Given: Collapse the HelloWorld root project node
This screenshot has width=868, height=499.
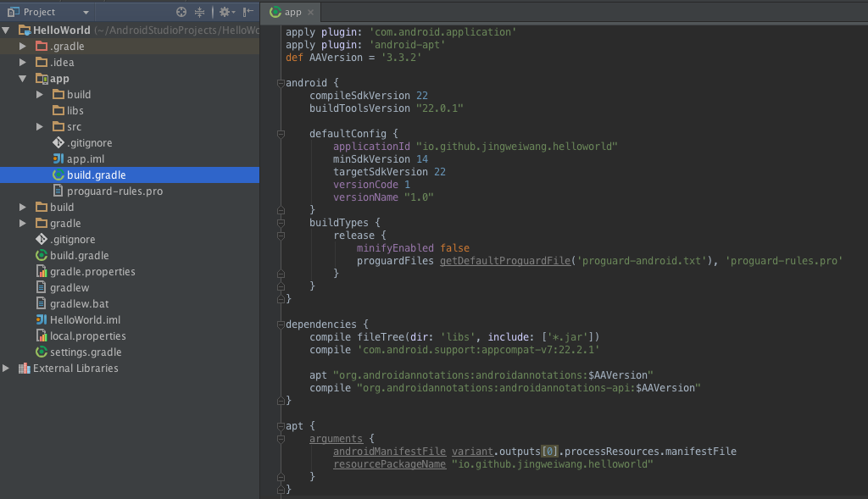Looking at the screenshot, I should point(7,30).
